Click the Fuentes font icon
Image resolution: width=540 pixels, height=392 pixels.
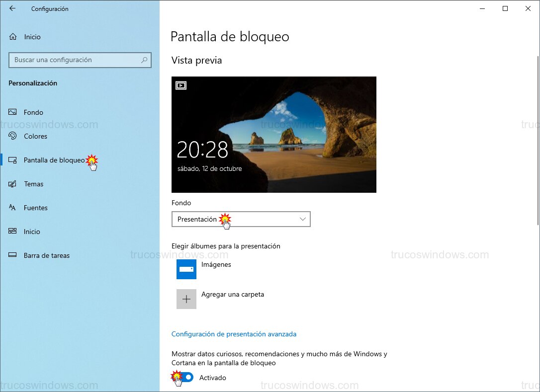coord(13,208)
